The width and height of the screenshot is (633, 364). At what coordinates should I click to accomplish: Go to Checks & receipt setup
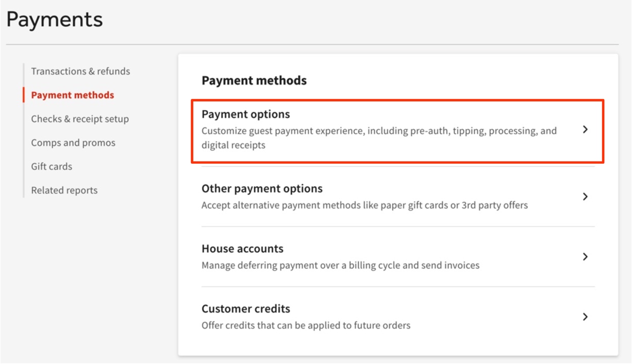tap(80, 119)
